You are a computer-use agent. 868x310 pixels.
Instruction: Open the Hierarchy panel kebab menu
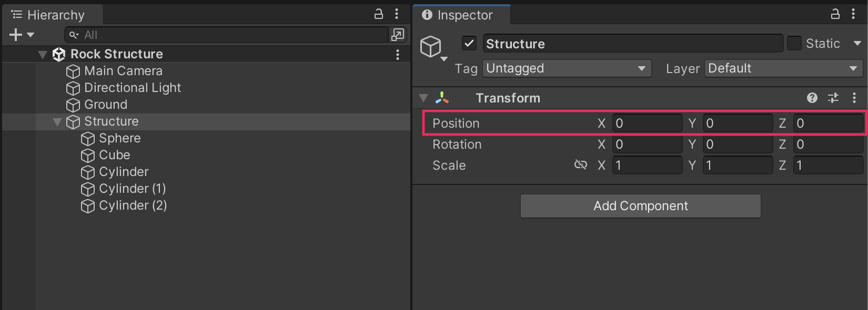point(397,14)
